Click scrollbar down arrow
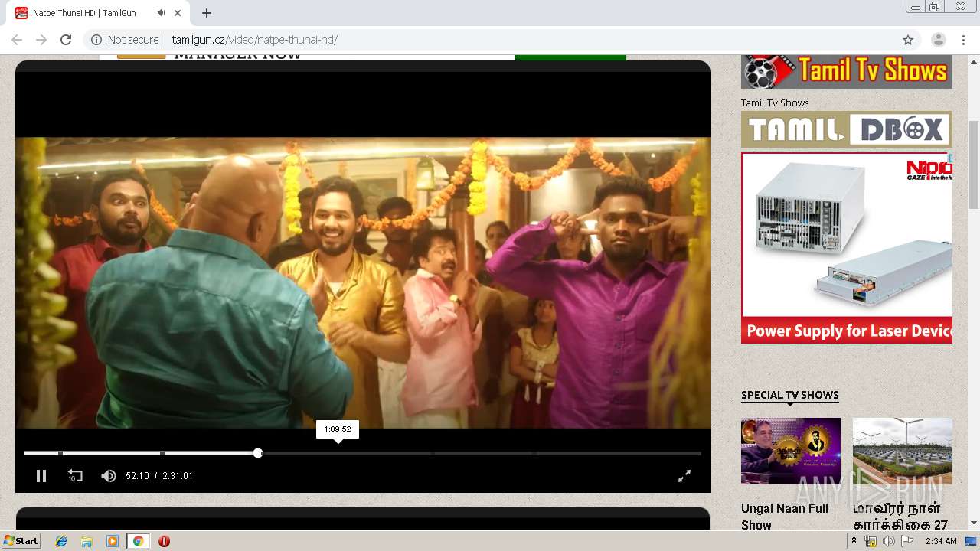Viewport: 980px width, 551px height. 974,523
